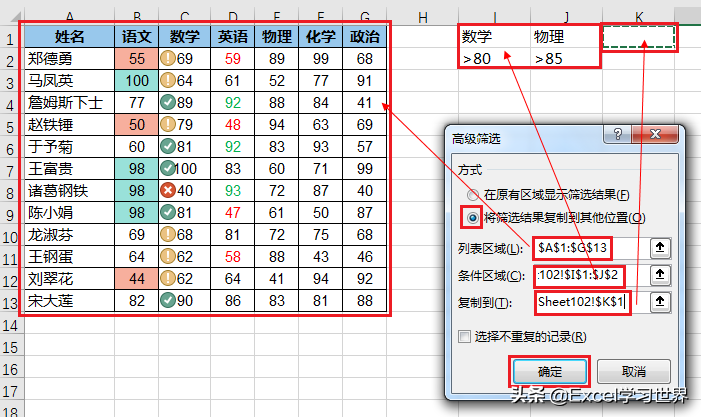The width and height of the screenshot is (701, 417).
Task: Click the red-shaded cell with 44
Action: click(x=136, y=279)
